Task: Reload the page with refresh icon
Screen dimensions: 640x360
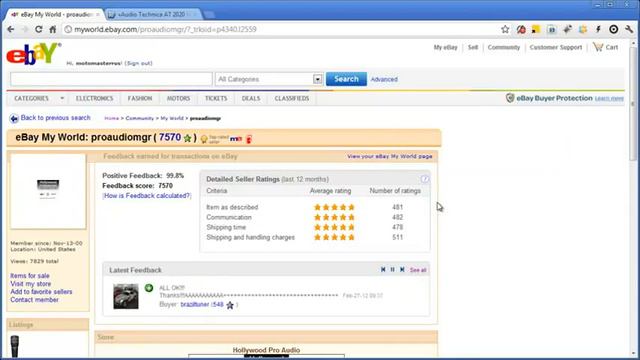Action: (x=38, y=29)
